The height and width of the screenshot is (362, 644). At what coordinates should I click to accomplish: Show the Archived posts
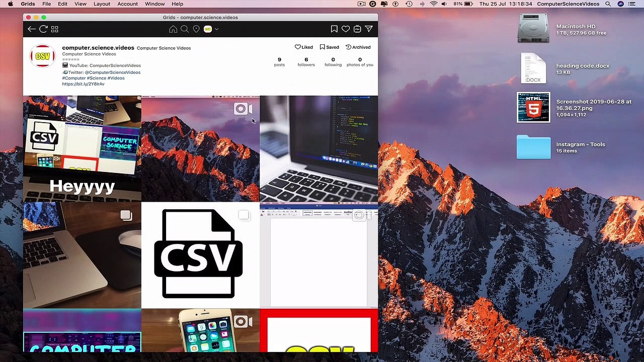(x=358, y=47)
